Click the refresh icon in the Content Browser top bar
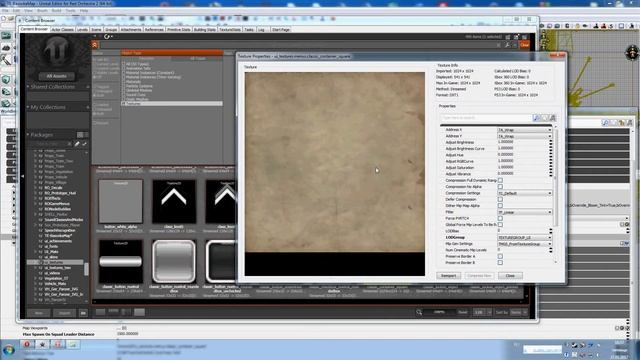 (x=107, y=36)
